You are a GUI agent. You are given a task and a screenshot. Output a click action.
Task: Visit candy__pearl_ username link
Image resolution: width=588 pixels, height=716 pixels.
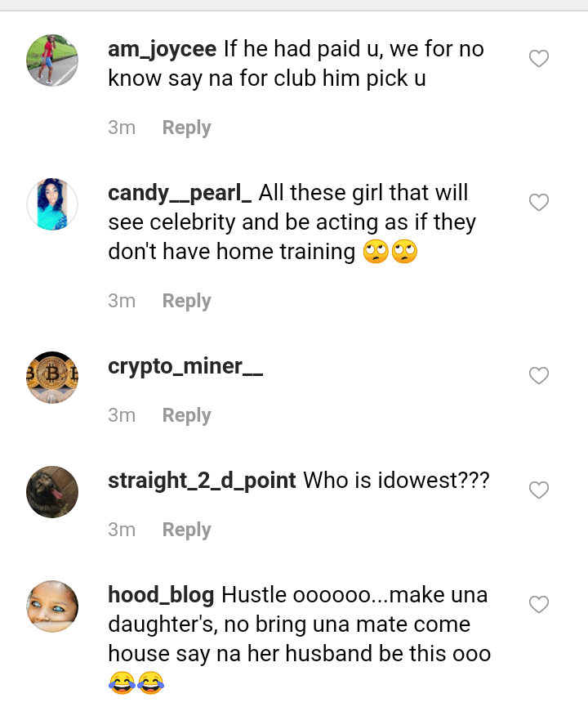point(180,193)
